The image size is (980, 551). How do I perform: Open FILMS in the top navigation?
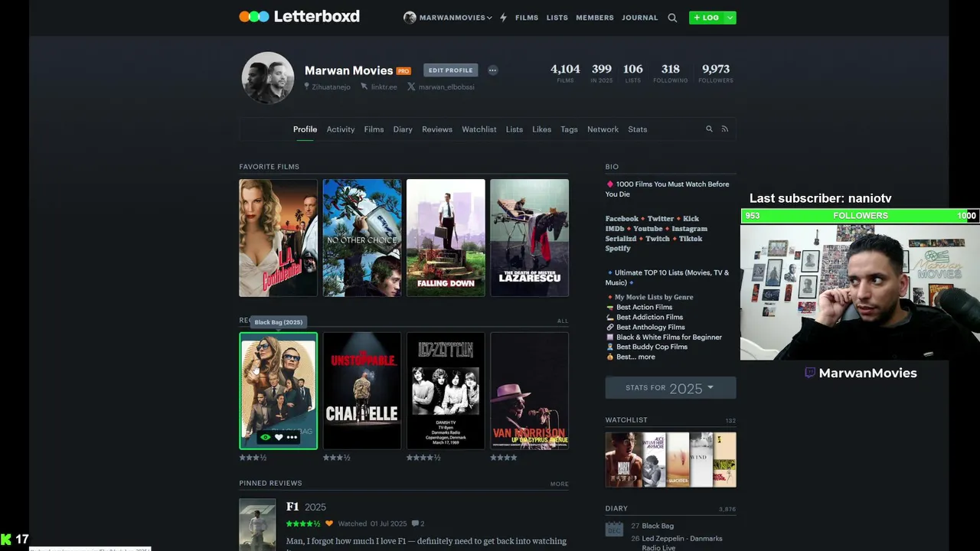pos(527,18)
